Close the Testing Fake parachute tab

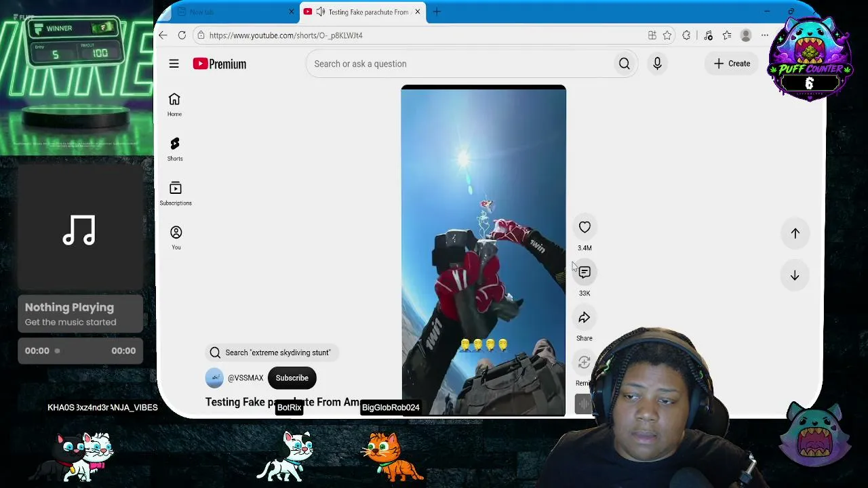point(418,12)
